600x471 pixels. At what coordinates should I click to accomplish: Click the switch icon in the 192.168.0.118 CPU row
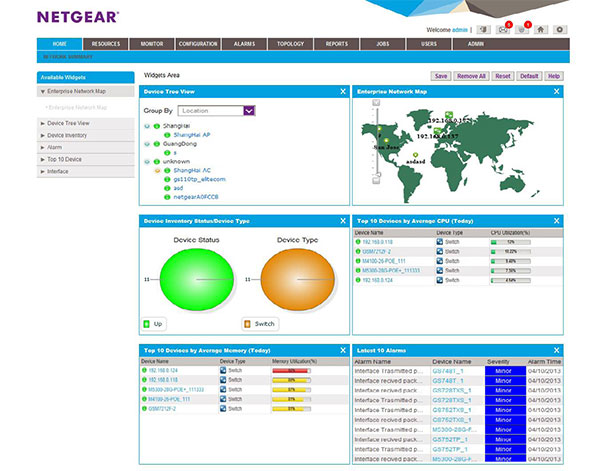[x=440, y=242]
